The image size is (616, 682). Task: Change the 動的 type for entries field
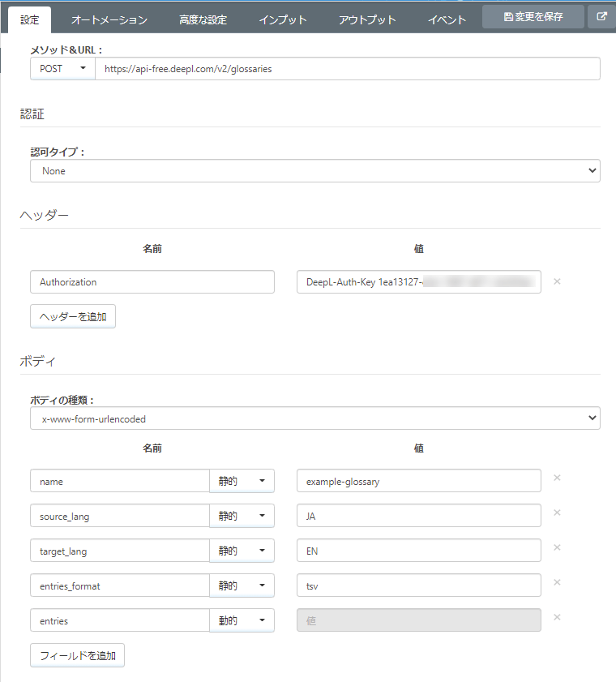242,620
